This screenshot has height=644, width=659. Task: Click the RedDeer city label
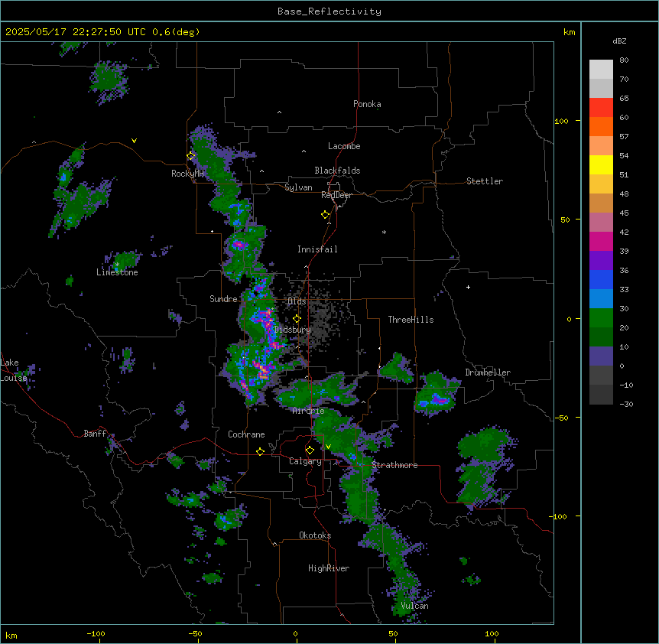point(336,195)
